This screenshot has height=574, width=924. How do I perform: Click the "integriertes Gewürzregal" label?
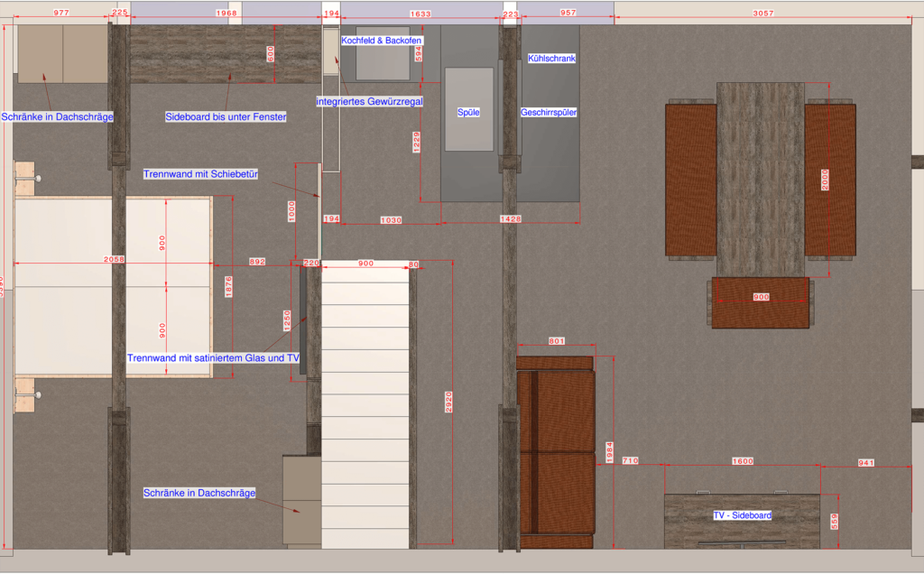(x=369, y=102)
